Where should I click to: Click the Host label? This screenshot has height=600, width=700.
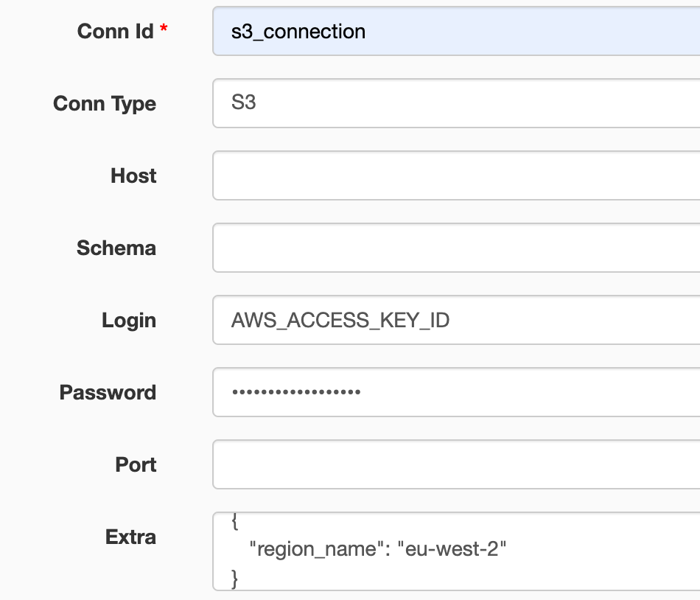[x=133, y=175]
